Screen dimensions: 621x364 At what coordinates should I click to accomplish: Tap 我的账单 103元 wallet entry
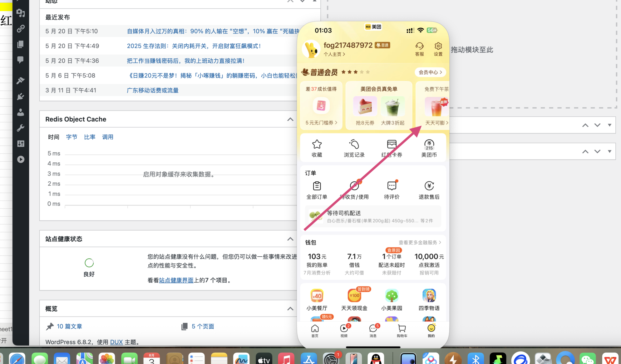click(x=317, y=264)
